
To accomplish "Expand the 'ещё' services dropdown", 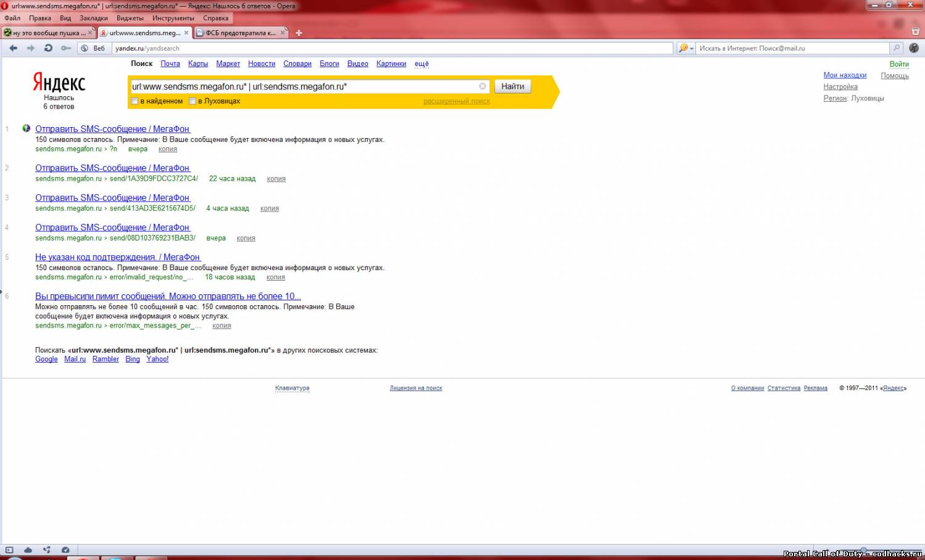I will tap(421, 64).
